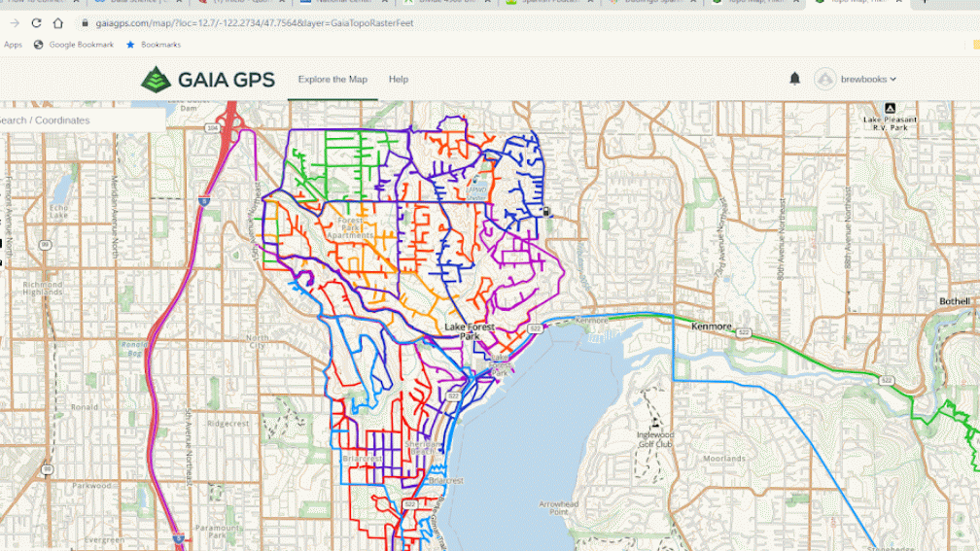Click the browser address bar URL
980x551 pixels.
click(x=262, y=22)
